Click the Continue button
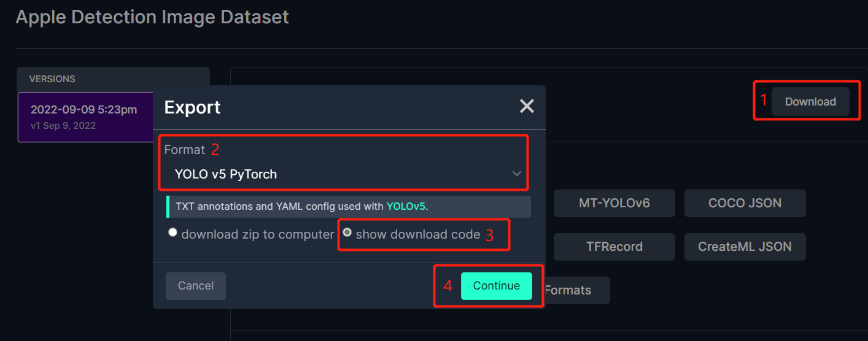Viewport: 868px width, 341px height. pos(497,286)
